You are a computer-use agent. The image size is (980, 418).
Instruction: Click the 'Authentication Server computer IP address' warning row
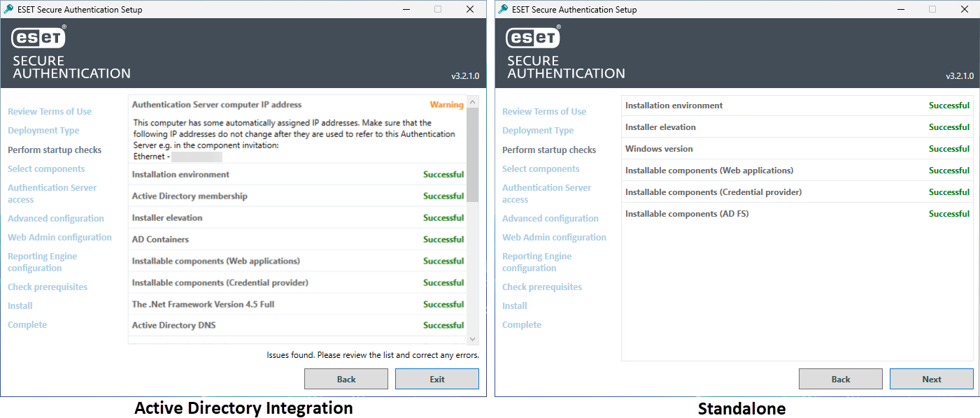tap(298, 105)
